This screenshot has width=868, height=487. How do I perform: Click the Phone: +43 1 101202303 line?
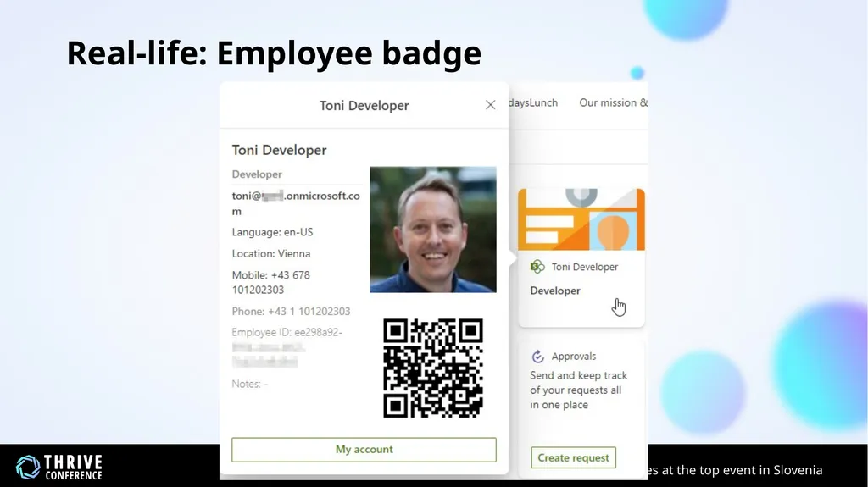coord(291,311)
